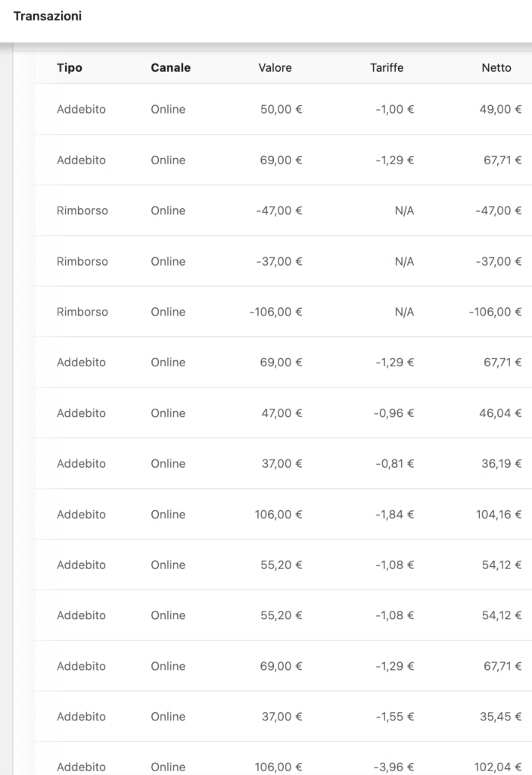This screenshot has height=775, width=532.
Task: Click Rimborso in the -106,00 € refund row
Action: (x=82, y=312)
